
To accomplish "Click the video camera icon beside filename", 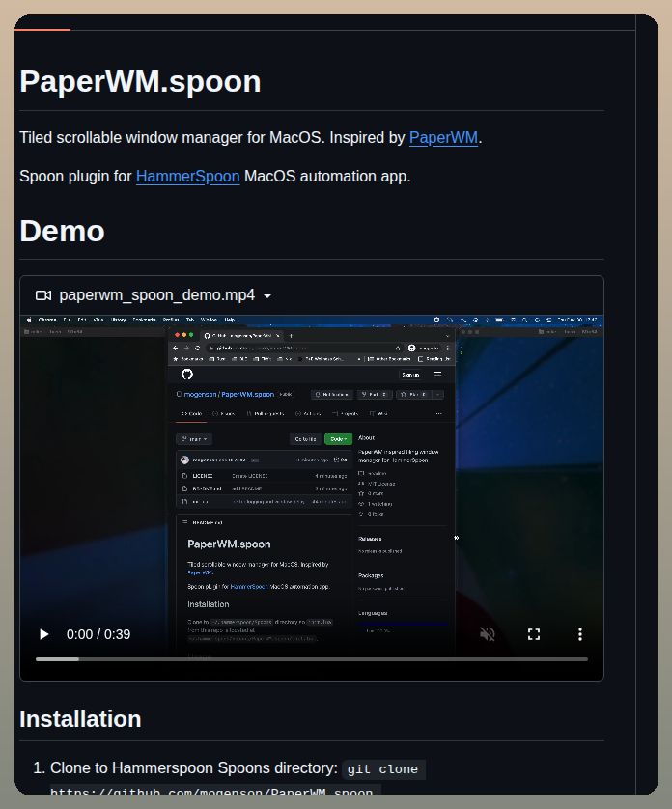I will (43, 295).
